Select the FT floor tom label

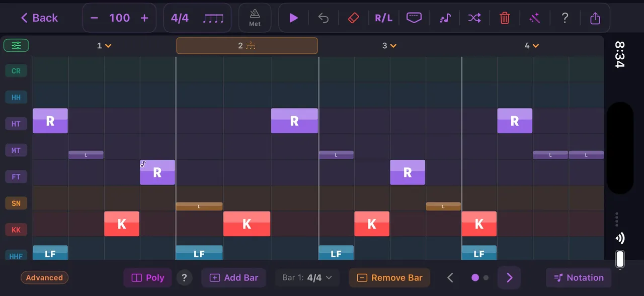16,176
